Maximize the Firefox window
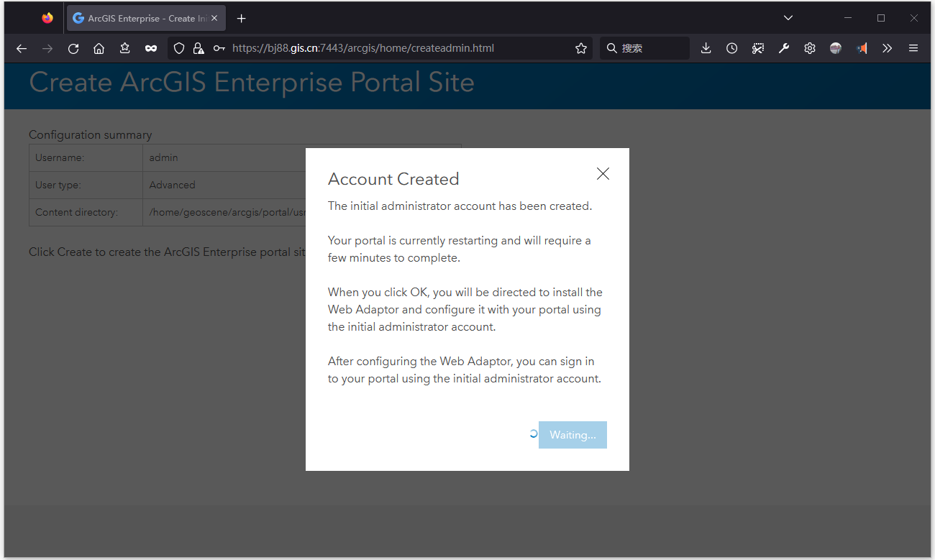Viewport: 935px width, 560px height. tap(881, 18)
